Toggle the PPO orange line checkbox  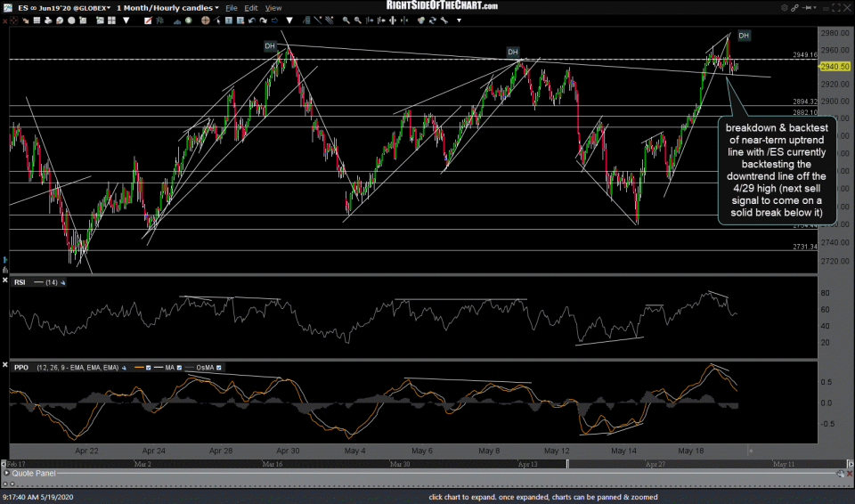(x=148, y=368)
